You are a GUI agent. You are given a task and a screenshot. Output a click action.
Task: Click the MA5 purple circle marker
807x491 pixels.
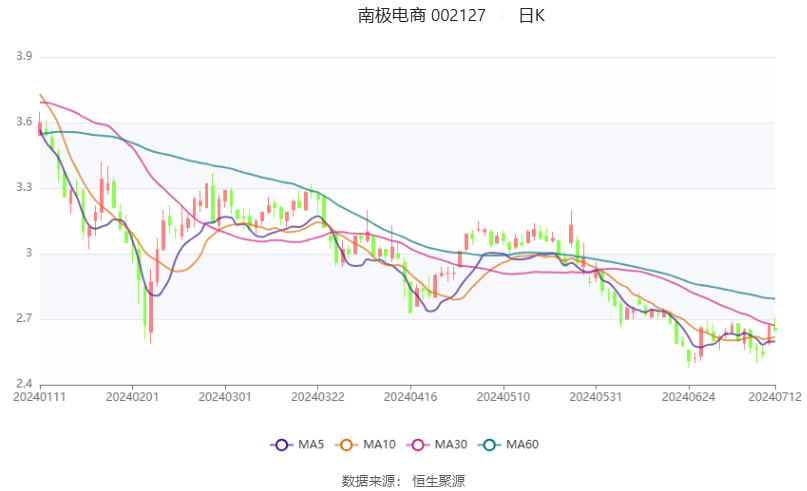[x=281, y=445]
